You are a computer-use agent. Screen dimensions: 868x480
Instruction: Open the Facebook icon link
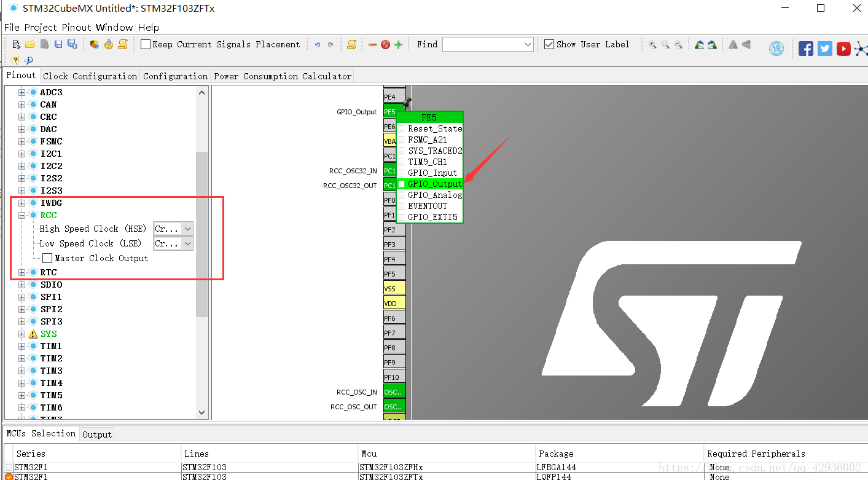pyautogui.click(x=805, y=49)
